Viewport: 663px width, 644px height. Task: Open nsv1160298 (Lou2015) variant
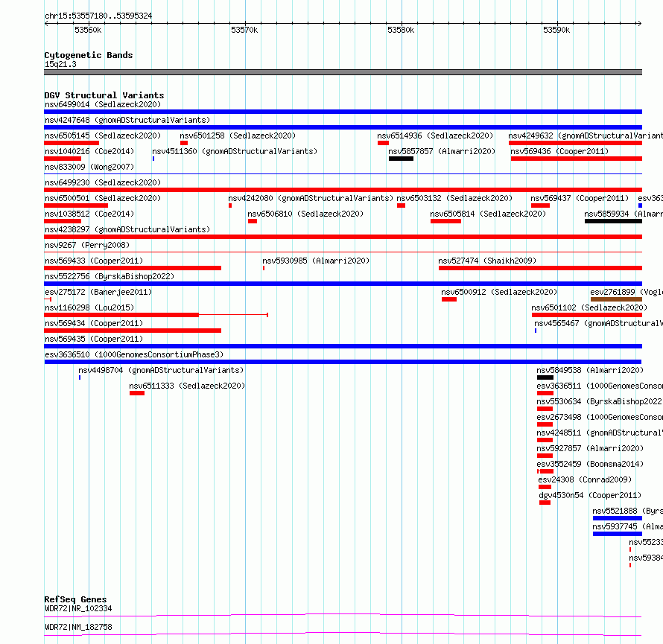pyautogui.click(x=89, y=307)
